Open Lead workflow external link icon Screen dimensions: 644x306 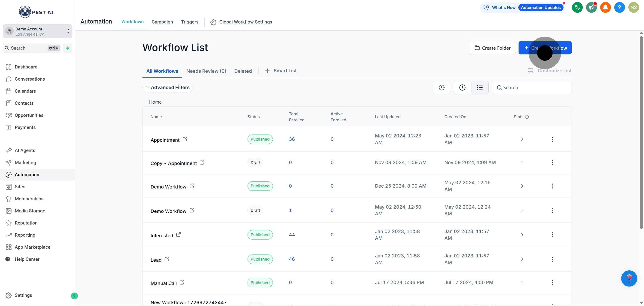[x=167, y=259]
